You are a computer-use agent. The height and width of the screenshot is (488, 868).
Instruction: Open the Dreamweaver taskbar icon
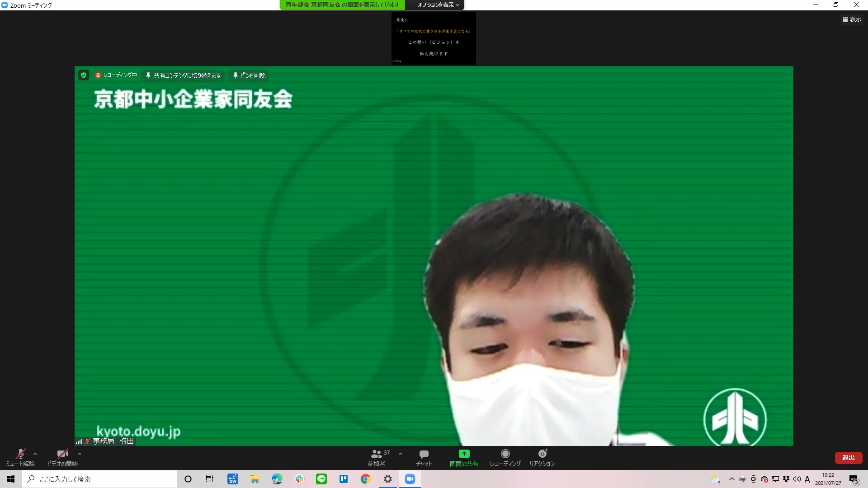[233, 479]
